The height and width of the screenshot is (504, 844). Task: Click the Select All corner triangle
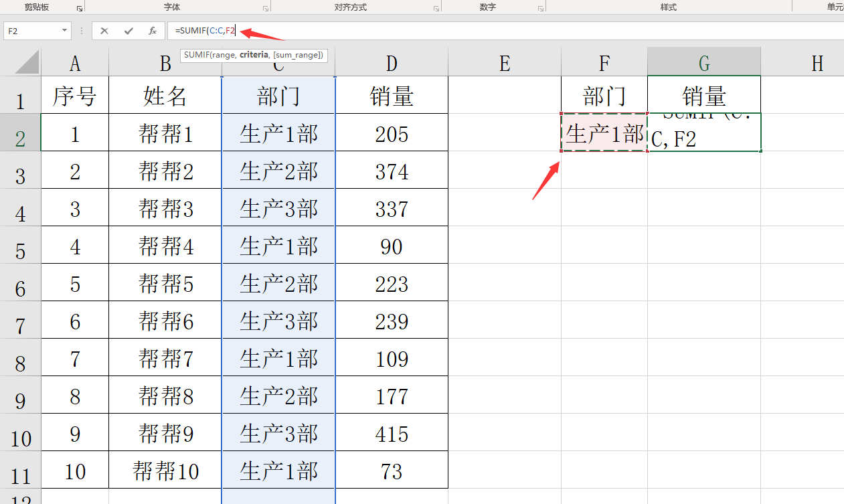(27, 62)
